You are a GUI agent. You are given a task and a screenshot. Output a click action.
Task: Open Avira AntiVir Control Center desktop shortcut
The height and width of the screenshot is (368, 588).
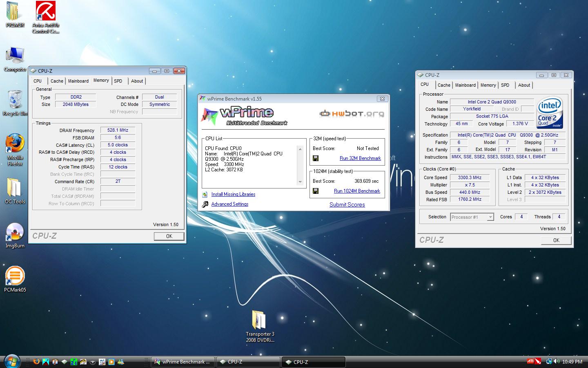click(46, 17)
